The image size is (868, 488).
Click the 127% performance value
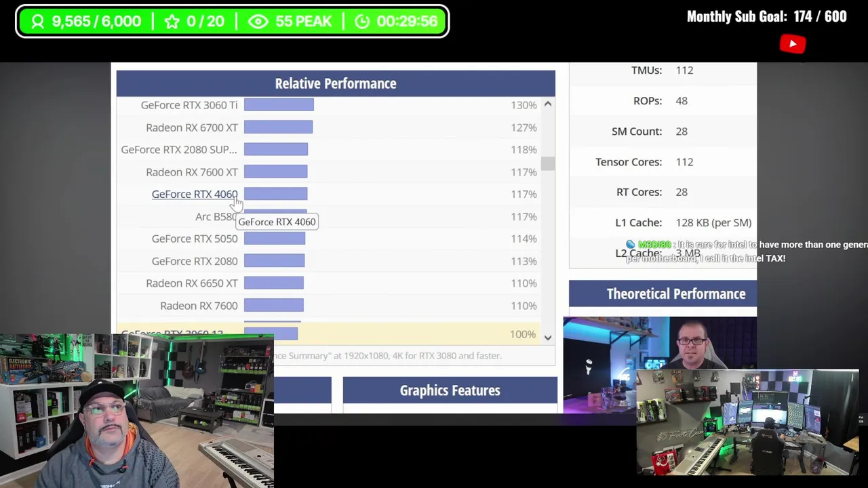524,127
